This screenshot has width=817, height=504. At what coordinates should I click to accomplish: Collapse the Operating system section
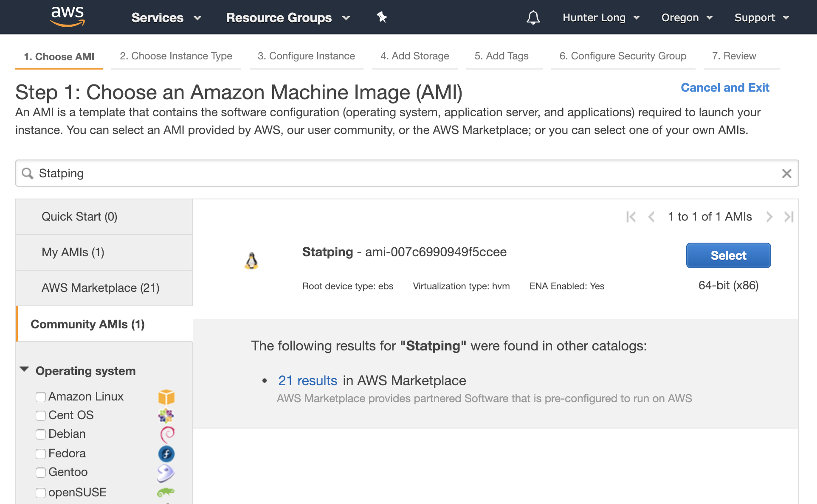25,370
